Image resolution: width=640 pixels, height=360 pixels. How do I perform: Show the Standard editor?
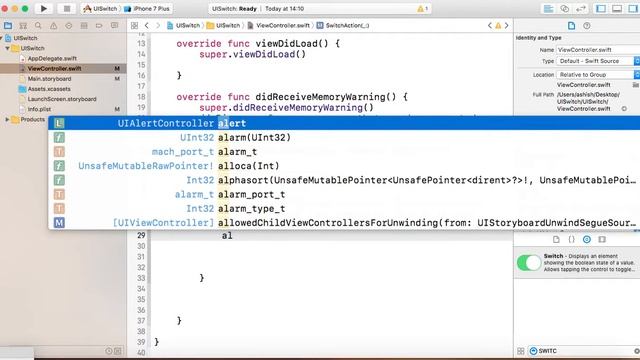[x=549, y=9]
